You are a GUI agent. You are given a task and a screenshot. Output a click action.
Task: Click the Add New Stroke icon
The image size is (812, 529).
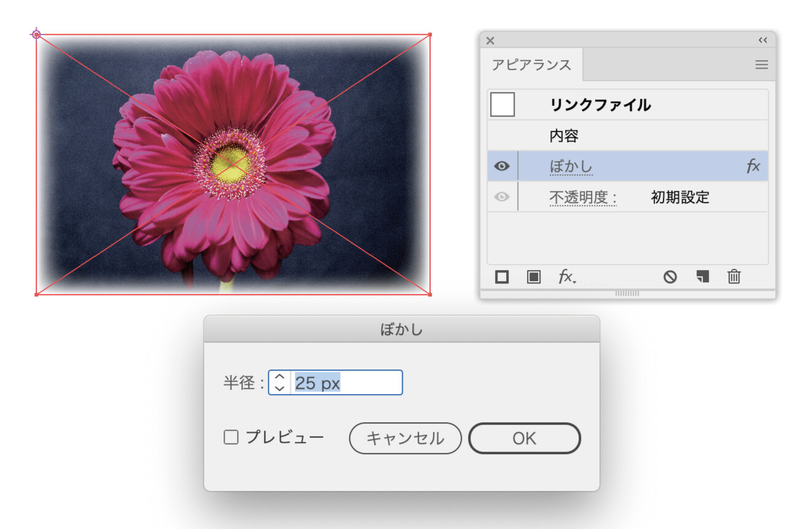click(502, 277)
